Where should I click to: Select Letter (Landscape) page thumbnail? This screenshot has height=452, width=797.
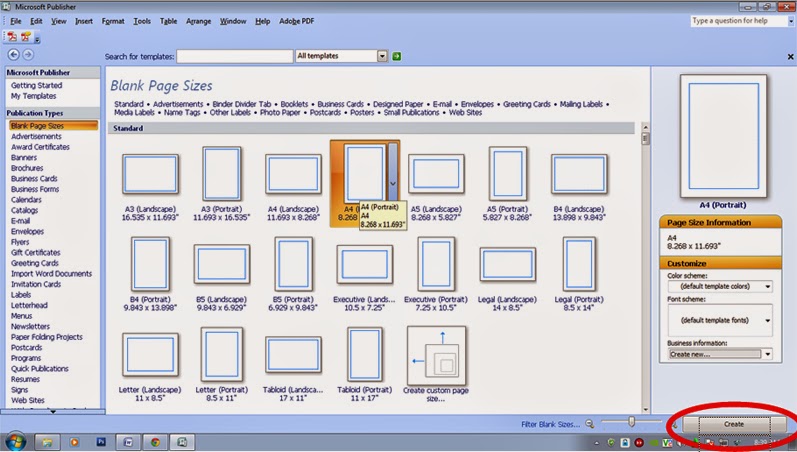coord(150,354)
